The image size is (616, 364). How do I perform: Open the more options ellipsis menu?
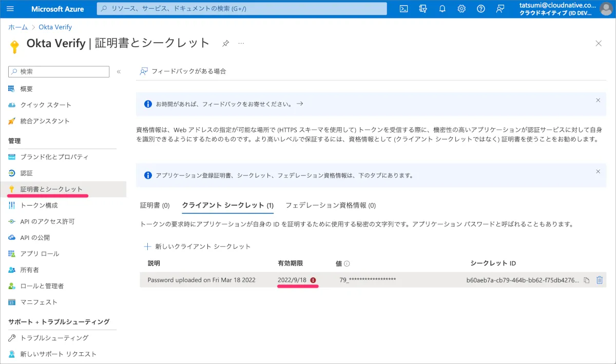[241, 44]
